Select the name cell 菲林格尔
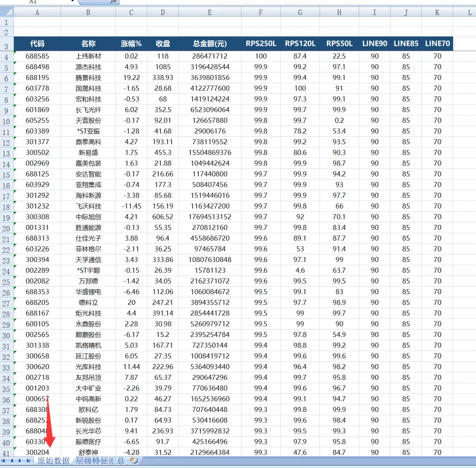This screenshot has width=476, height=468. point(88,249)
